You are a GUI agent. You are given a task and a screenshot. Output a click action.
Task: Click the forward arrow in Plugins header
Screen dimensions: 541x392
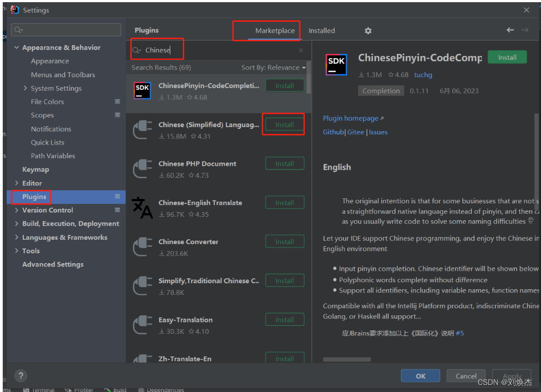525,30
